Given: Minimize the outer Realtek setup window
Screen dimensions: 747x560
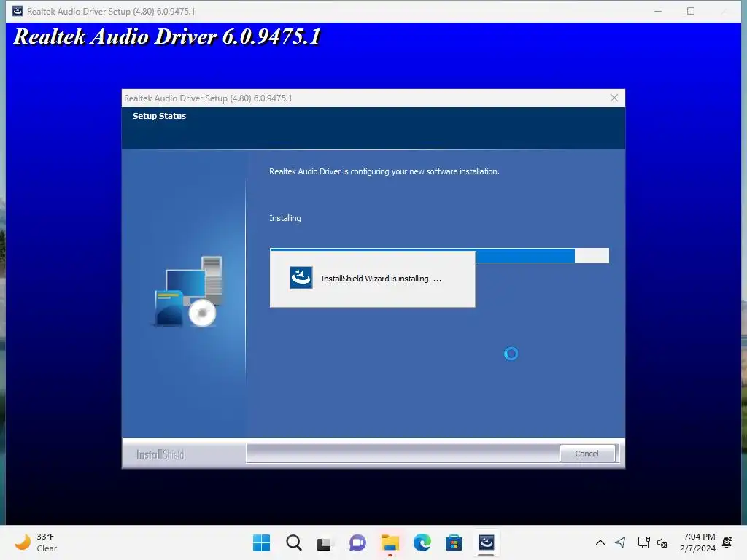Looking at the screenshot, I should coord(658,11).
